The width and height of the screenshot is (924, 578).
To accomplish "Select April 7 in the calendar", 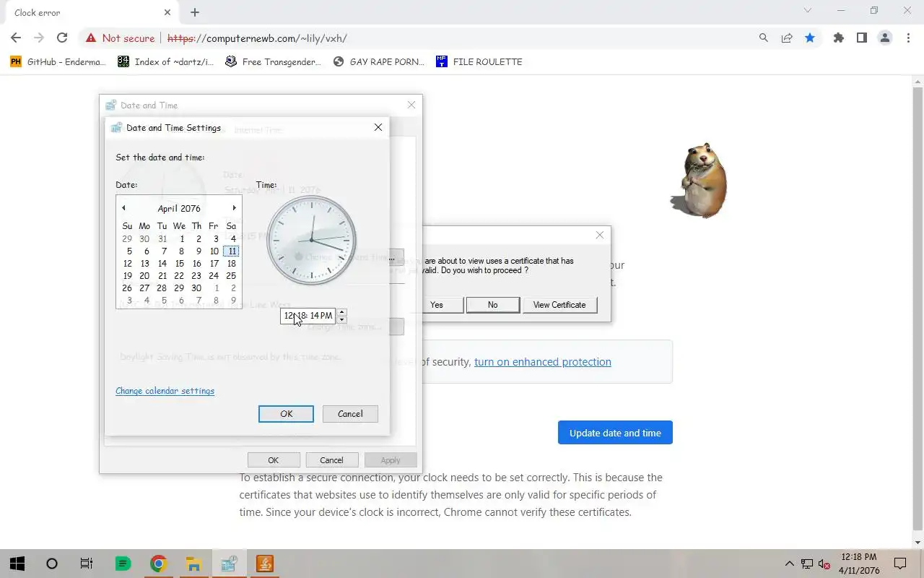I will click(x=164, y=251).
